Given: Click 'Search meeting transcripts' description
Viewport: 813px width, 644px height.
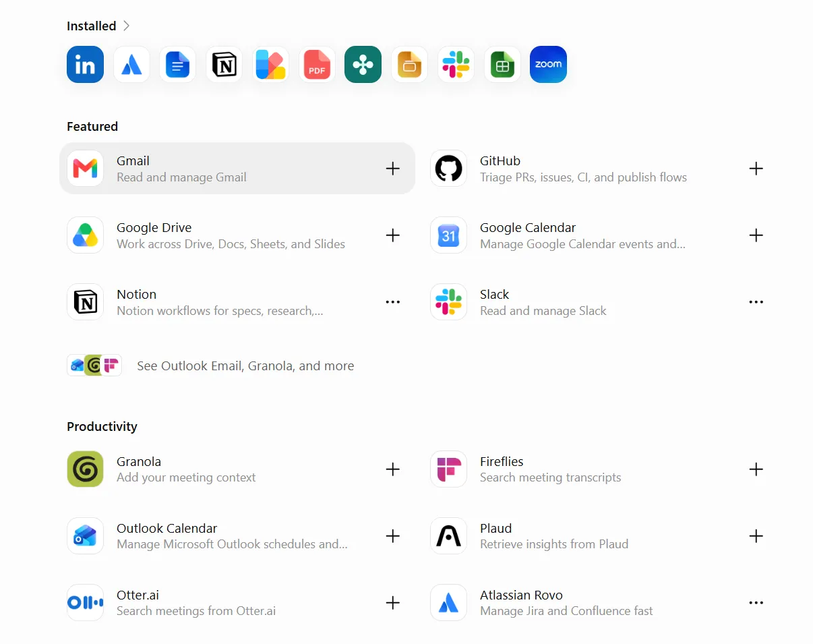Looking at the screenshot, I should pyautogui.click(x=550, y=477).
